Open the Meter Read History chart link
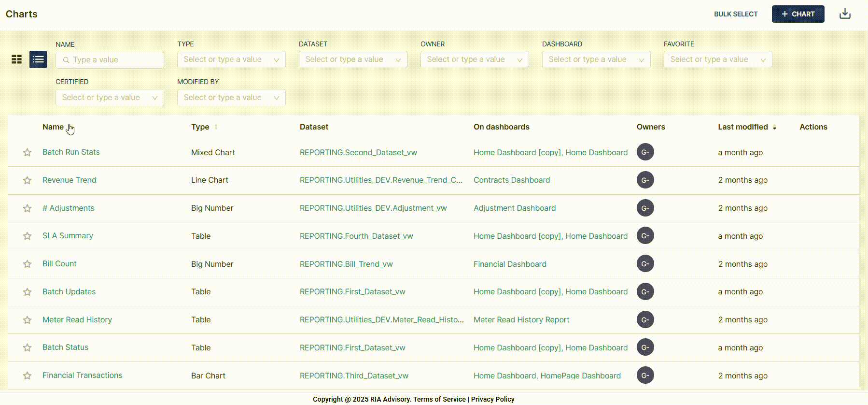This screenshot has height=405, width=868. [x=77, y=319]
